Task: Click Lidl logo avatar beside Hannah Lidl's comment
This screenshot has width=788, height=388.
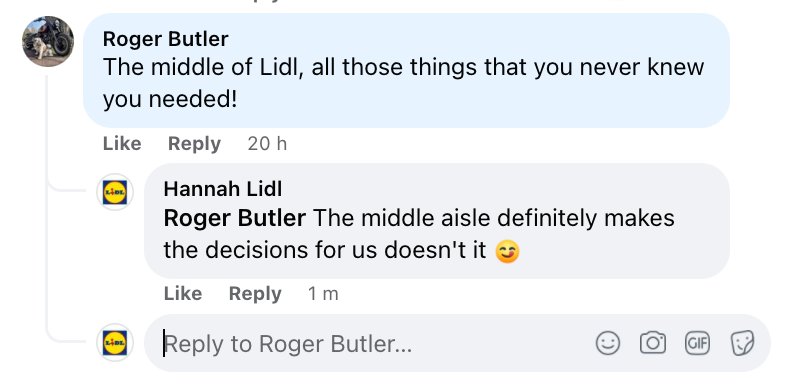Action: pyautogui.click(x=115, y=192)
